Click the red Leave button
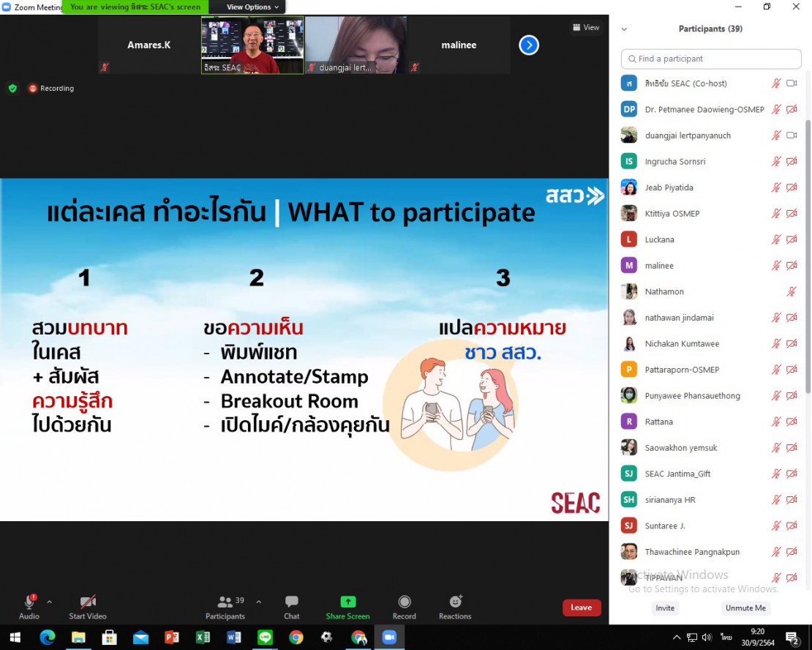This screenshot has width=812, height=650. click(582, 608)
